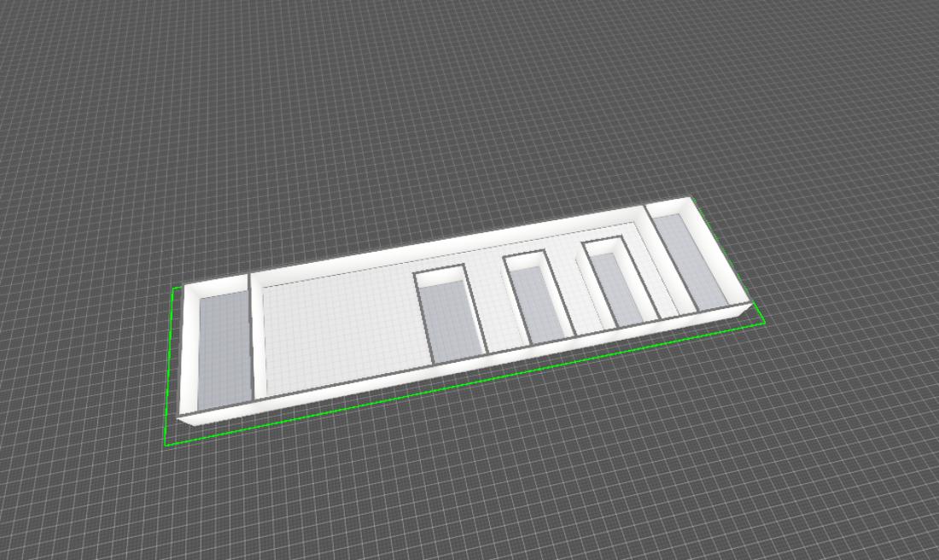This screenshot has width=939, height=560.
Task: Select the gray floor of the leftmost room
Action: pos(225,350)
